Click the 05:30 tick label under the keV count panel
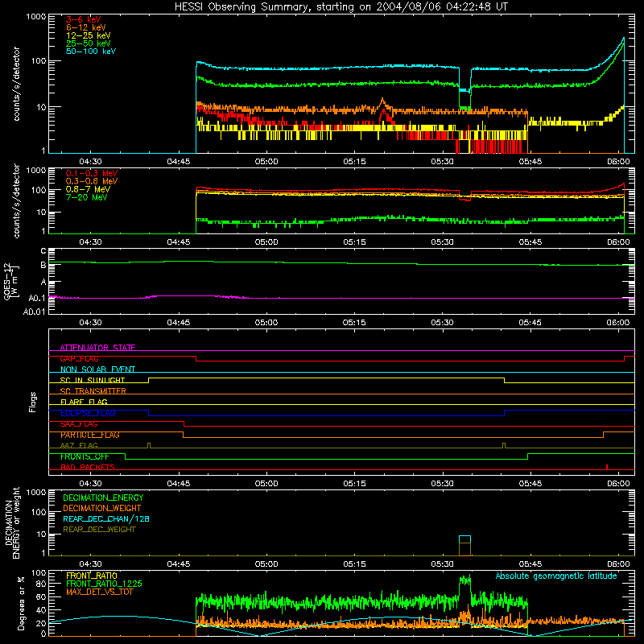Image resolution: width=644 pixels, height=644 pixels. tap(442, 162)
